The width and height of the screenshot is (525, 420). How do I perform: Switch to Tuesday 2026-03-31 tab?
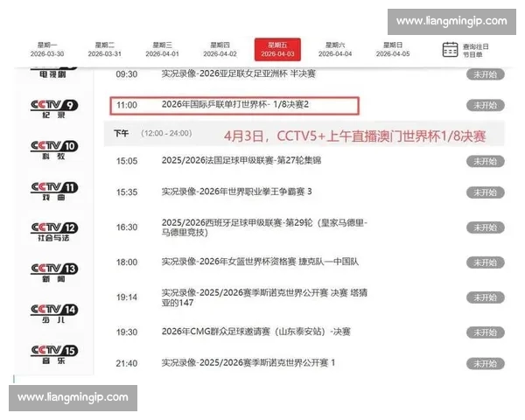coord(105,49)
